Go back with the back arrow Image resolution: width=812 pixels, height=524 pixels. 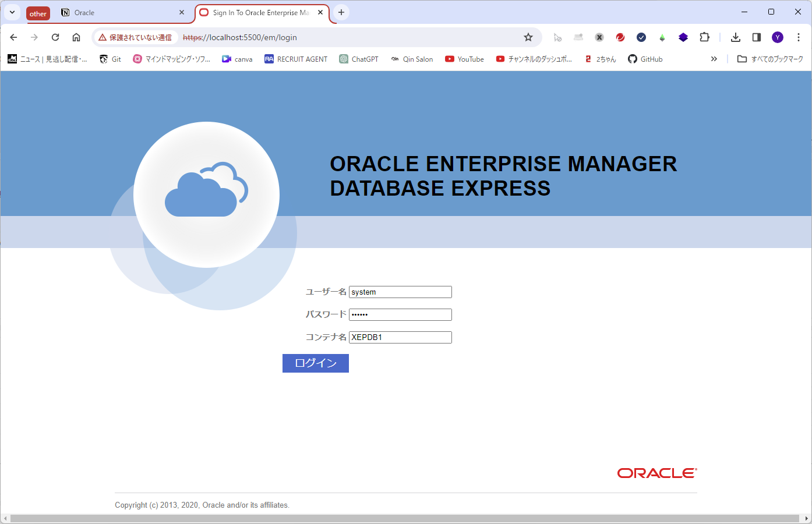pyautogui.click(x=13, y=37)
